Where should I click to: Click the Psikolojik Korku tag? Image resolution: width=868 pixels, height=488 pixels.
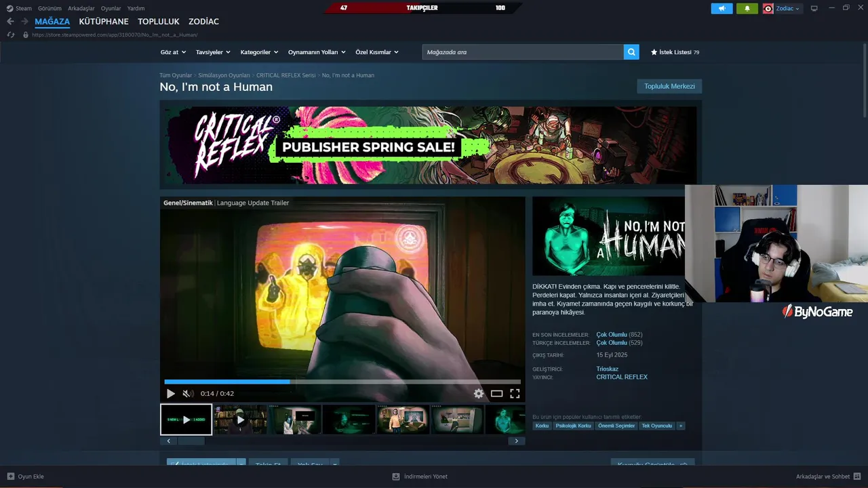pos(573,426)
